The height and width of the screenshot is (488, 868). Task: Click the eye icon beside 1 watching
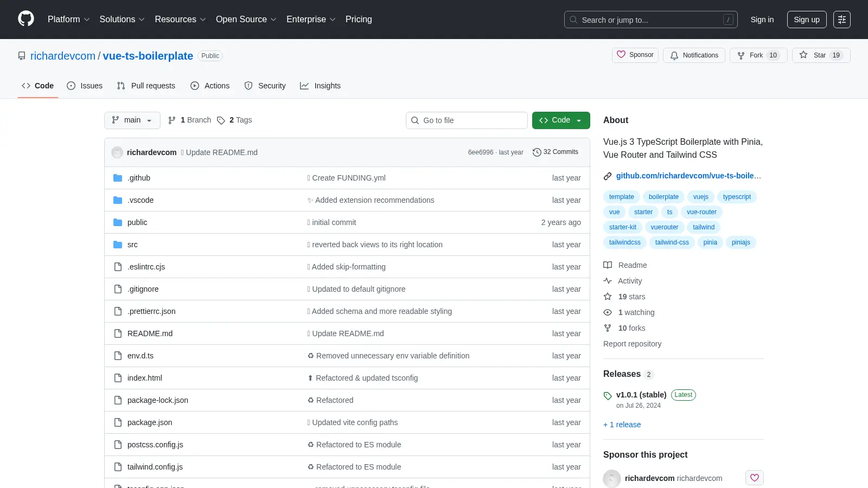coord(608,312)
